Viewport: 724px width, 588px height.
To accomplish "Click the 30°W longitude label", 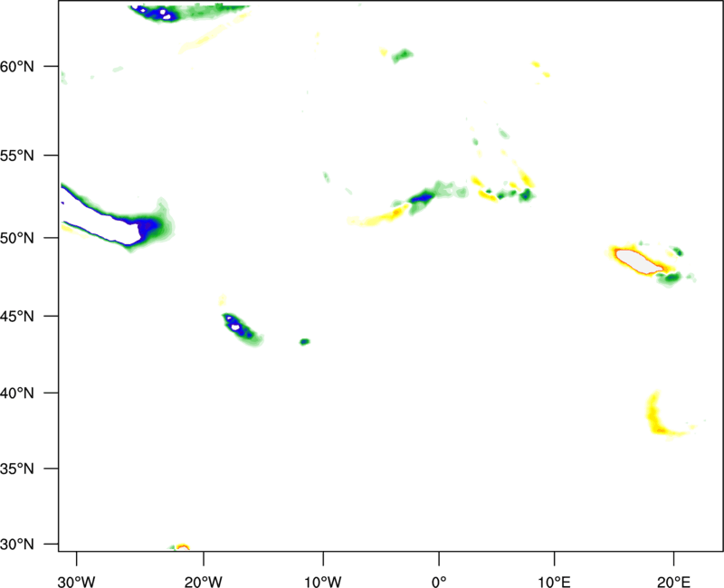I will pos(76,582).
